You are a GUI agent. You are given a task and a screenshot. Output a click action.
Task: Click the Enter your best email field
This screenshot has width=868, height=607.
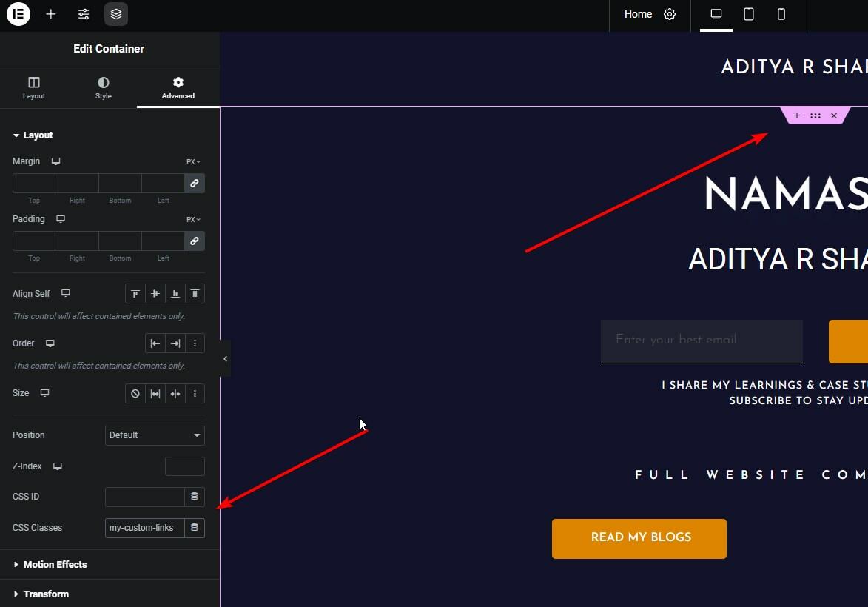(701, 341)
